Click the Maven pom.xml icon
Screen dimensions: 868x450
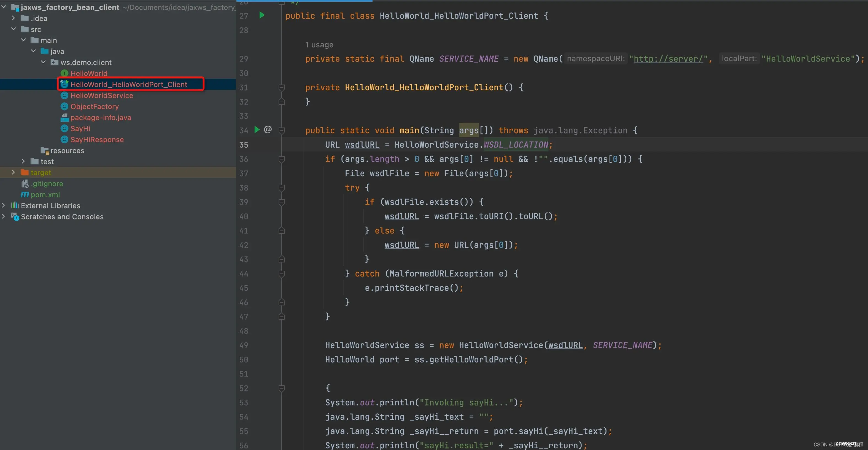click(x=25, y=194)
